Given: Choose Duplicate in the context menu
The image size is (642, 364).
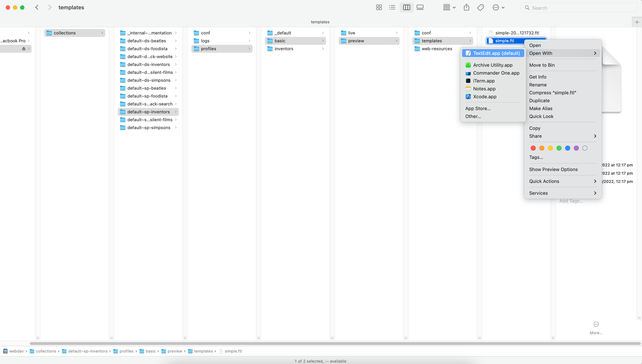Looking at the screenshot, I should (539, 100).
